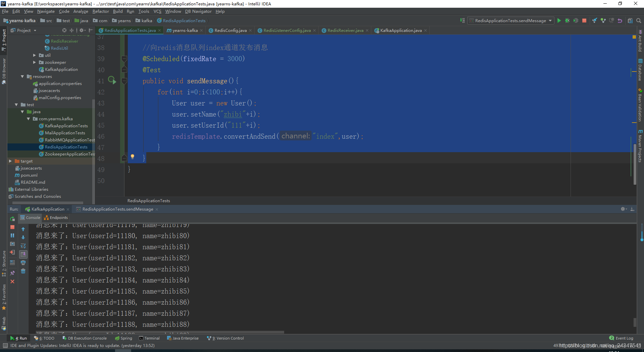Restore layout icon in the Run panel

[x=12, y=263]
